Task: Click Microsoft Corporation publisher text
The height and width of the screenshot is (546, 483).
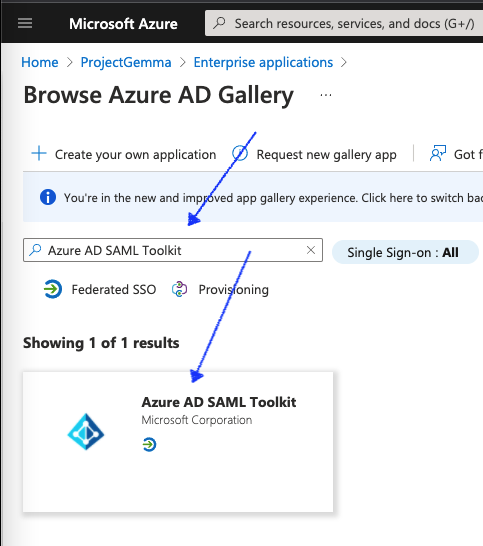Action: pos(197,420)
